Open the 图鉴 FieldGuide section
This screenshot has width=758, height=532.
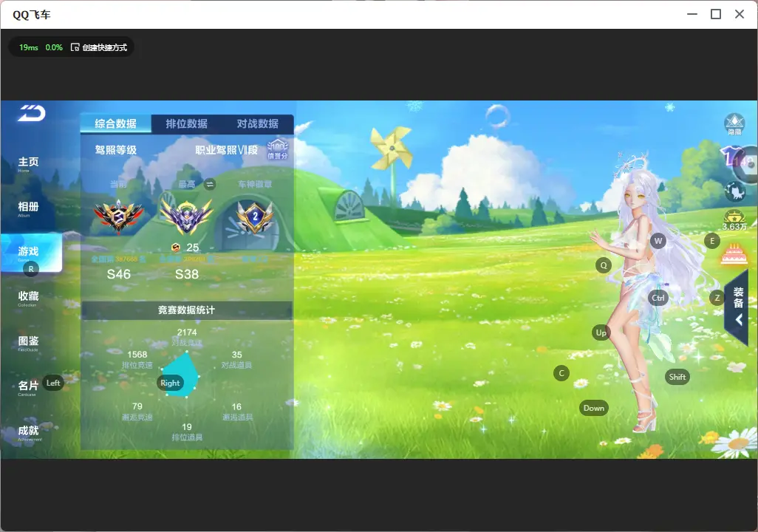pyautogui.click(x=28, y=343)
